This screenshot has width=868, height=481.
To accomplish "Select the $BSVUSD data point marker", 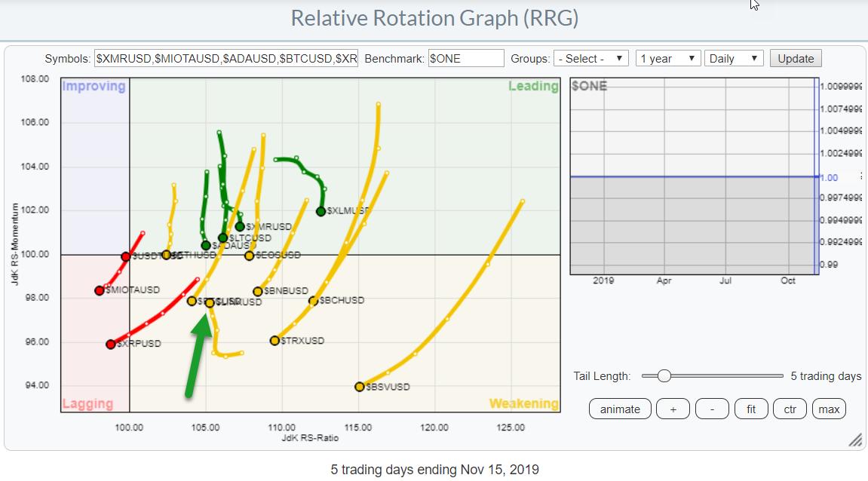I will click(x=360, y=387).
